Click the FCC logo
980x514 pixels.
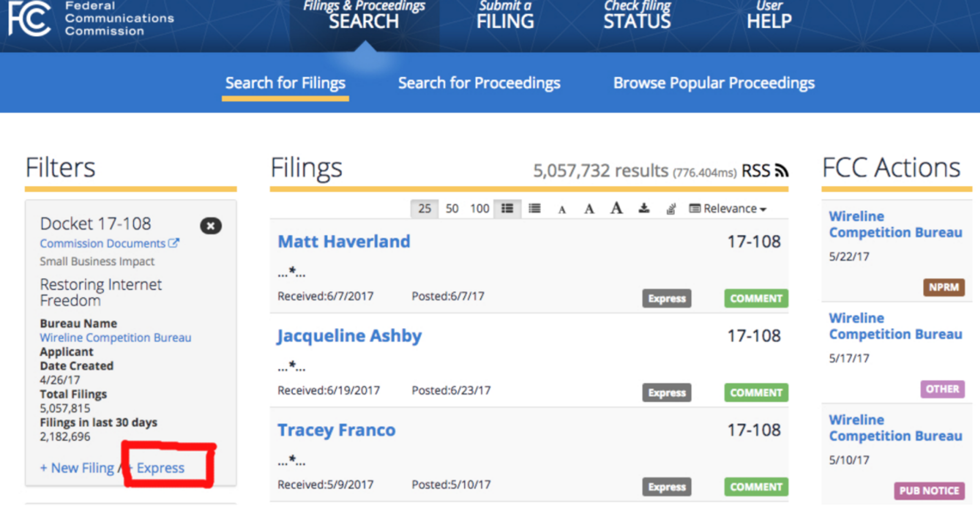[29, 18]
